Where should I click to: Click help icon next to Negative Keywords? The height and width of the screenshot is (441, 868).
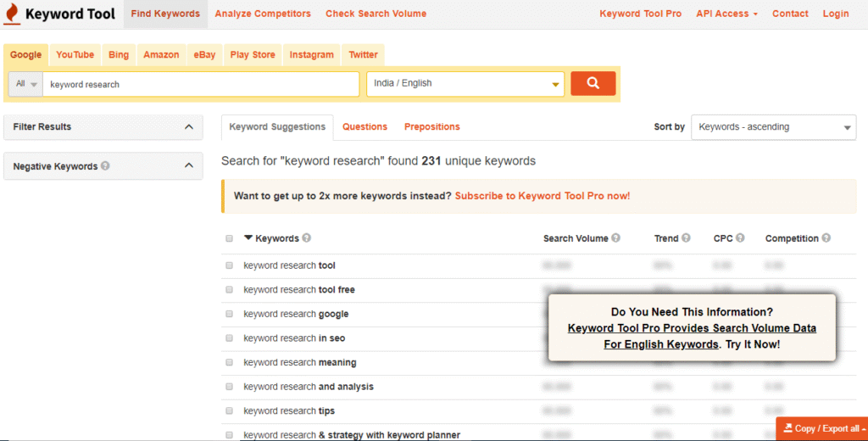pyautogui.click(x=105, y=166)
